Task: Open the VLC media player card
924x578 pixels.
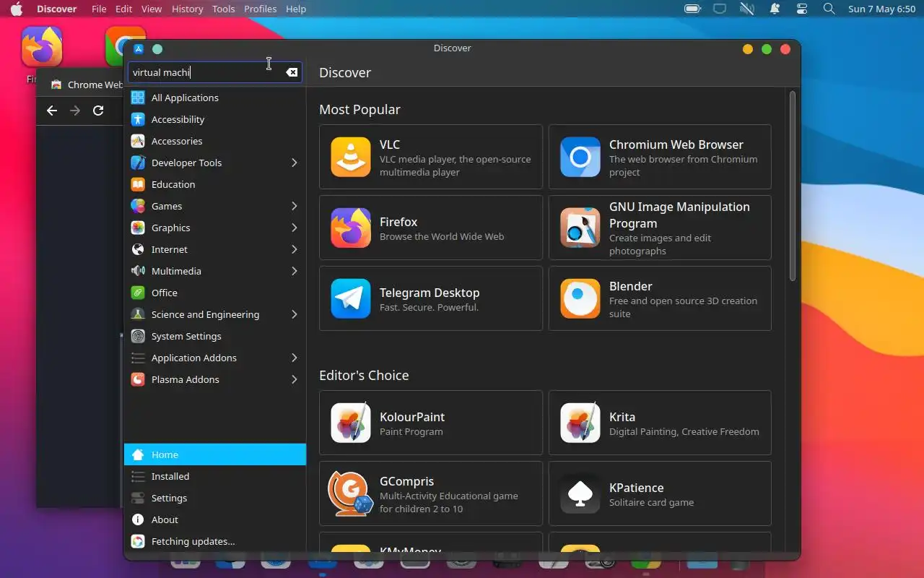Action: coord(431,157)
